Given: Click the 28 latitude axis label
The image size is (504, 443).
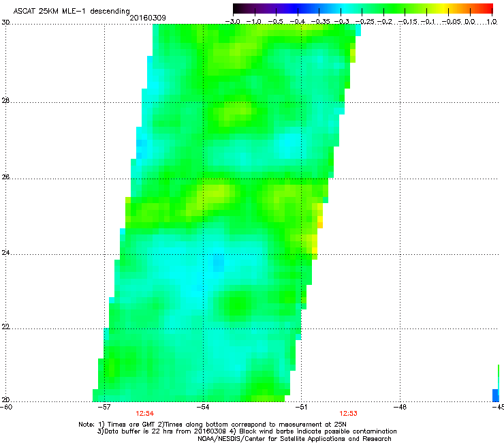Looking at the screenshot, I should [x=5, y=101].
